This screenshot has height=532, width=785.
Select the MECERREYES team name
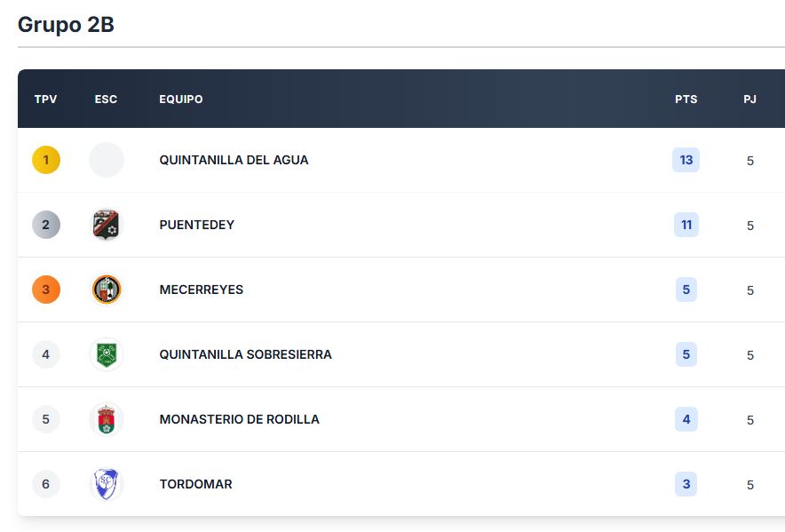coord(202,290)
